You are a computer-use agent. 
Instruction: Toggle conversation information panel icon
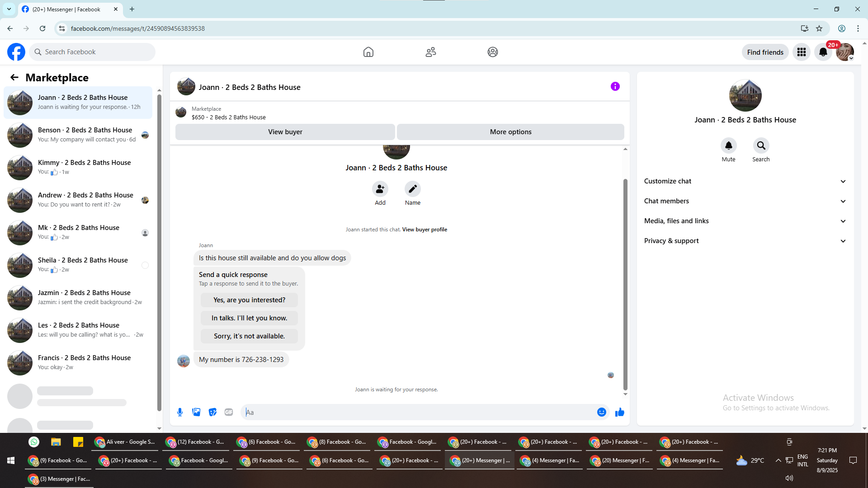coord(615,86)
